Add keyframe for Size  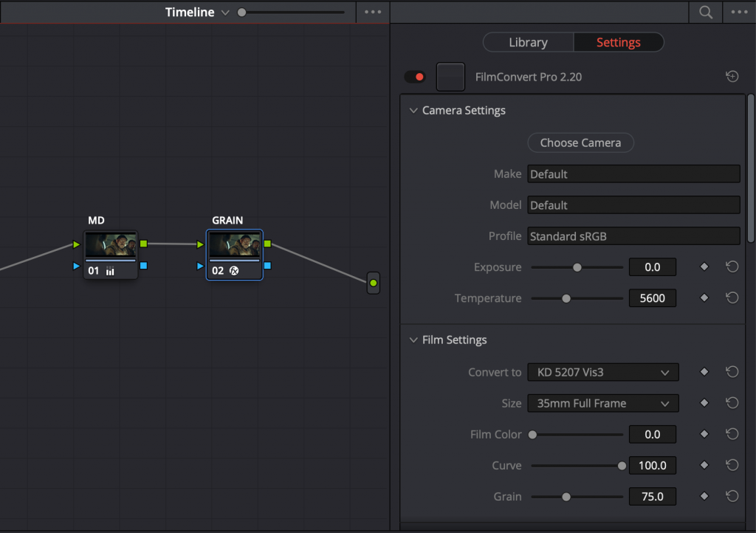point(704,402)
